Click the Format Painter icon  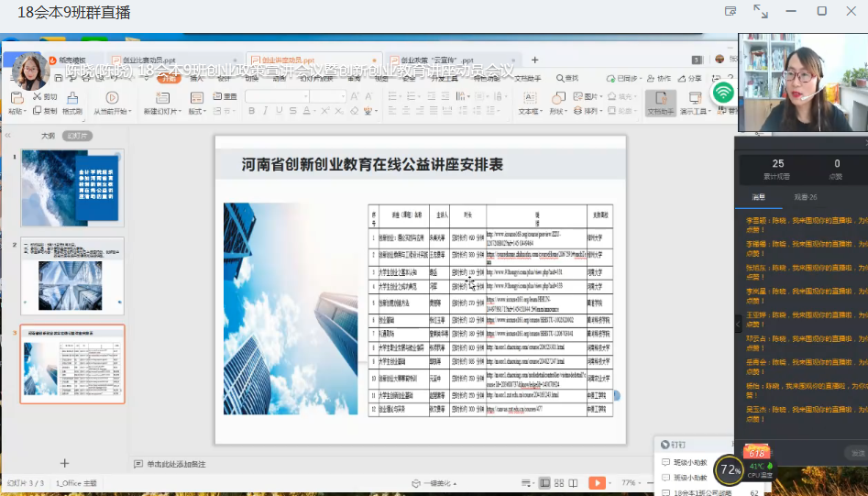(71, 97)
